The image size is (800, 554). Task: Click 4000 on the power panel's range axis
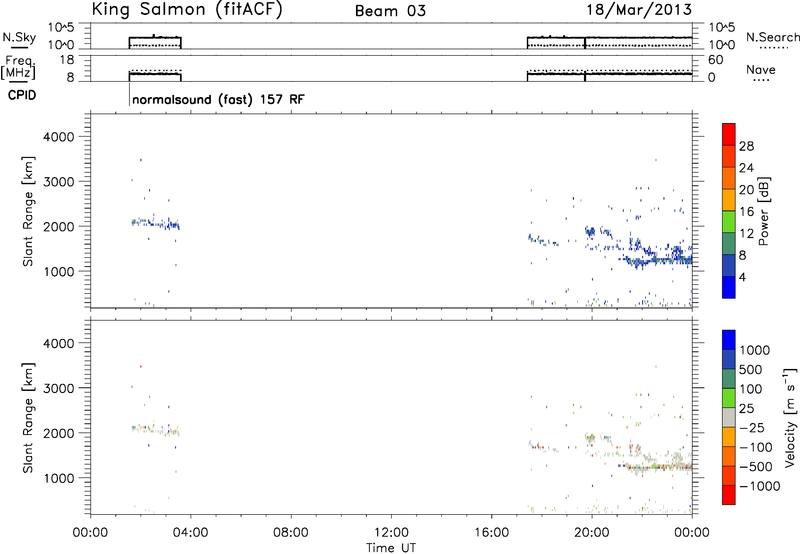pos(59,137)
